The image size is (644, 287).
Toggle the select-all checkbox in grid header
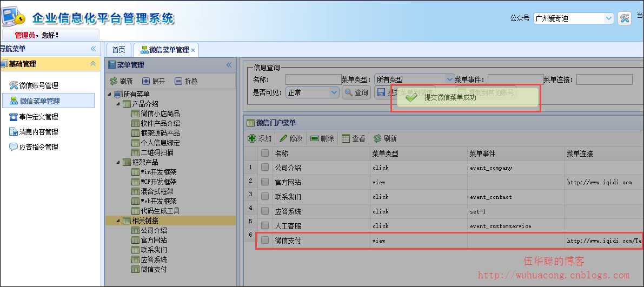(265, 153)
